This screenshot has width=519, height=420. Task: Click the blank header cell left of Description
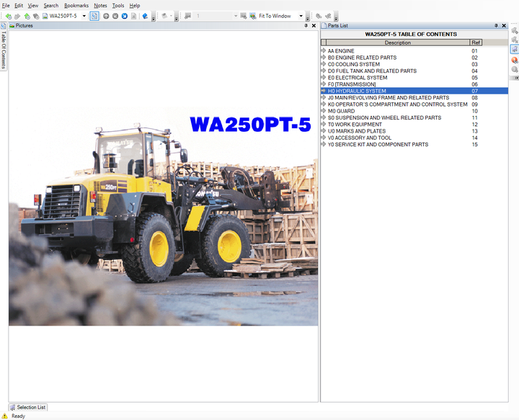pos(324,43)
